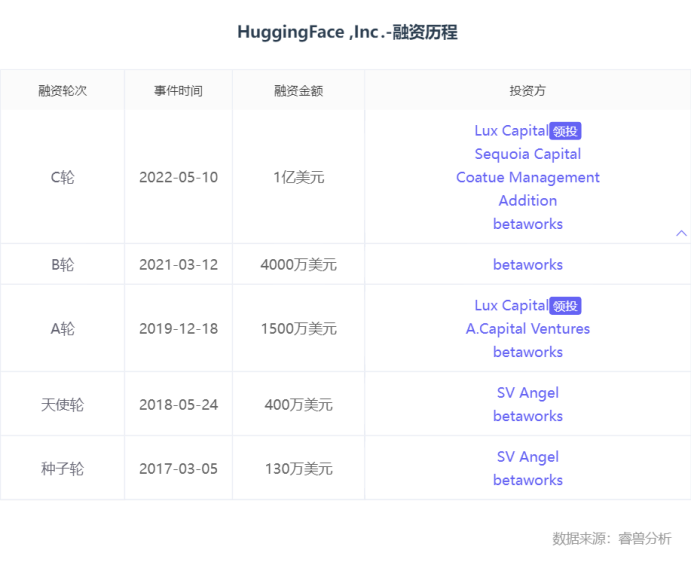Click date 2018-05-24
692x575 pixels.
[178, 405]
